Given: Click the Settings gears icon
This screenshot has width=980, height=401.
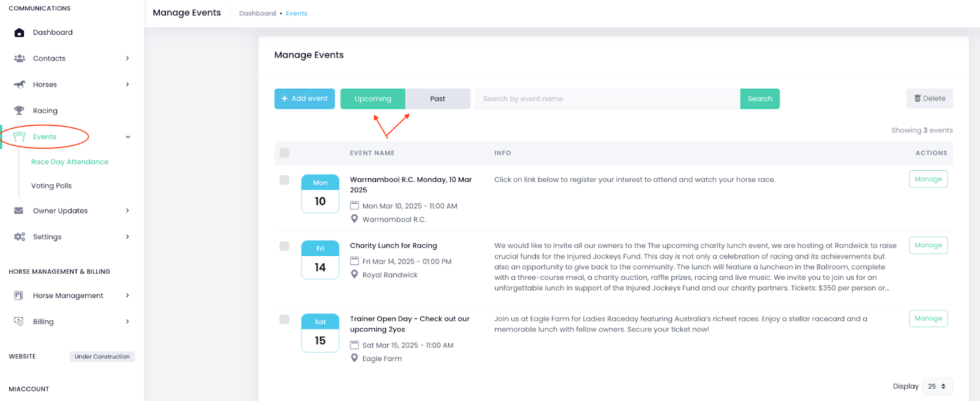Looking at the screenshot, I should [x=20, y=237].
